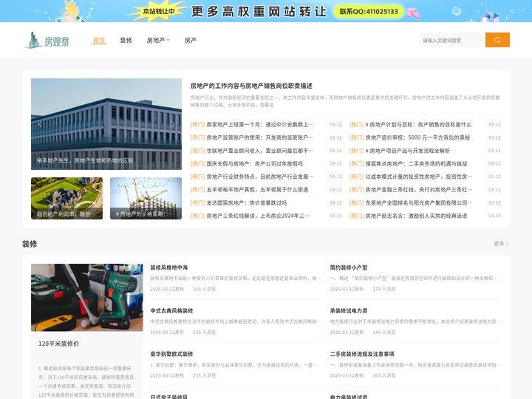Expand the 房地产 menu chevron
Viewport: 532px width, 399px height.
pyautogui.click(x=168, y=40)
